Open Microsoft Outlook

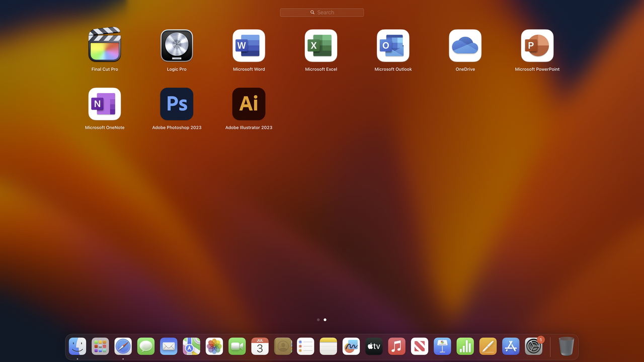[x=393, y=45]
